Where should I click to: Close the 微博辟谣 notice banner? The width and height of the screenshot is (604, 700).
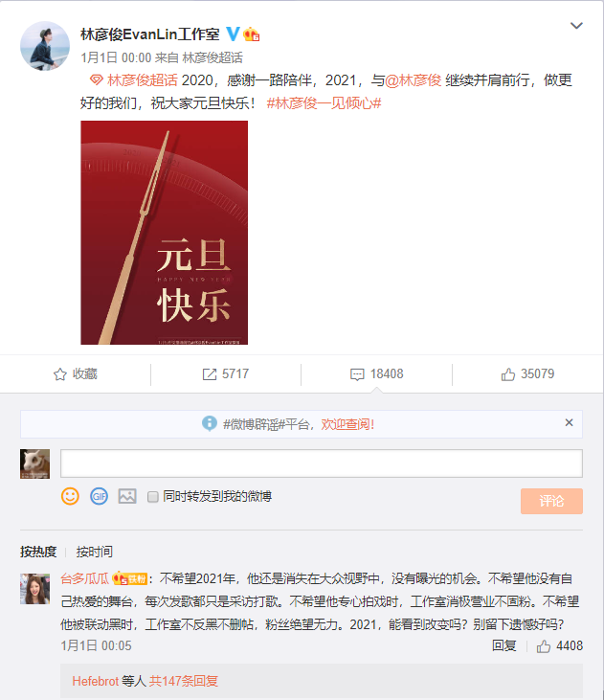click(x=569, y=422)
